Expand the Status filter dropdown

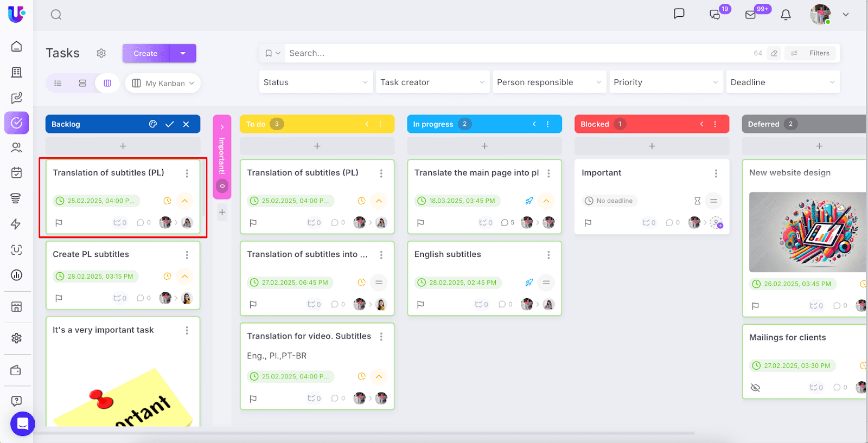click(x=316, y=82)
